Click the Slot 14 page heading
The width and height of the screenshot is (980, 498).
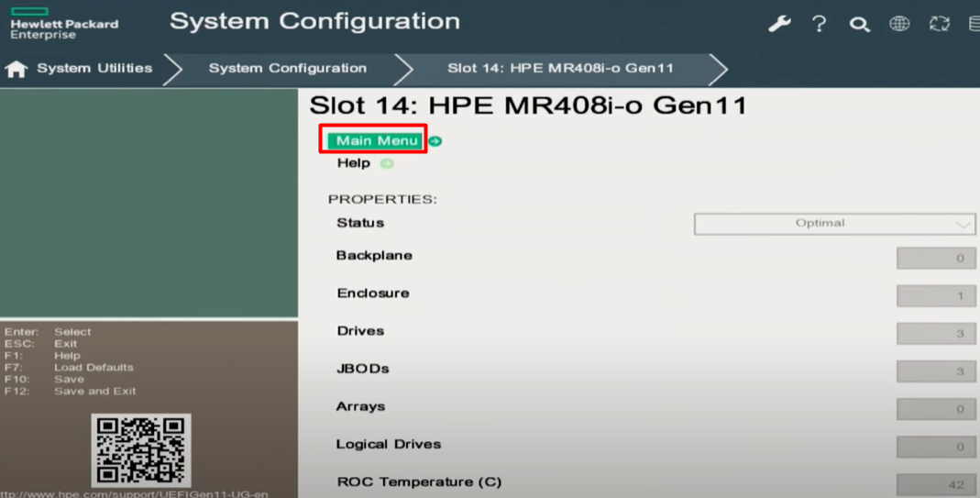[529, 105]
